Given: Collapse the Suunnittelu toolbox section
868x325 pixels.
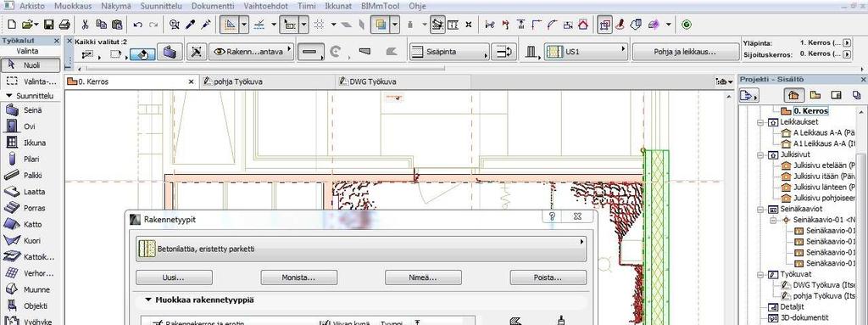Looking at the screenshot, I should point(8,95).
